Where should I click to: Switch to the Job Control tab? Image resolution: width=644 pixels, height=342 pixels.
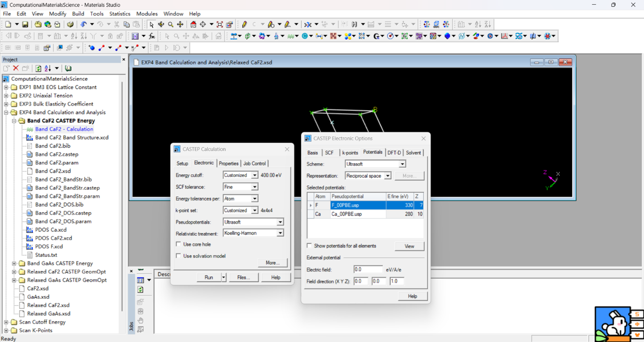tap(254, 164)
